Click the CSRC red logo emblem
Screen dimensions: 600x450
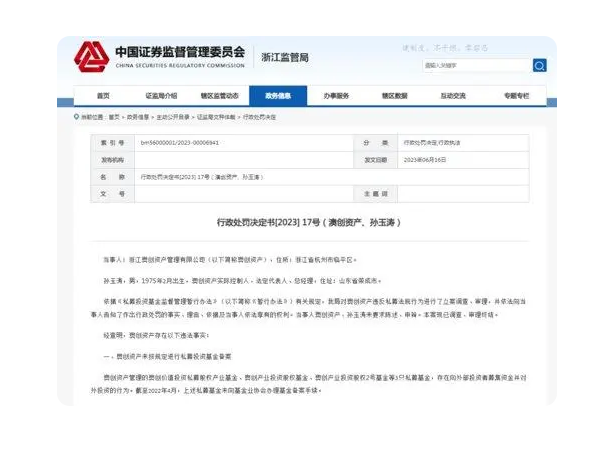(91, 56)
